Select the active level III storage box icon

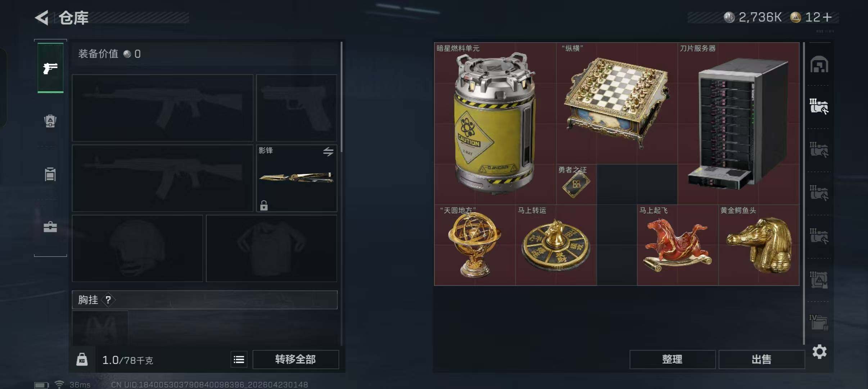(x=819, y=107)
